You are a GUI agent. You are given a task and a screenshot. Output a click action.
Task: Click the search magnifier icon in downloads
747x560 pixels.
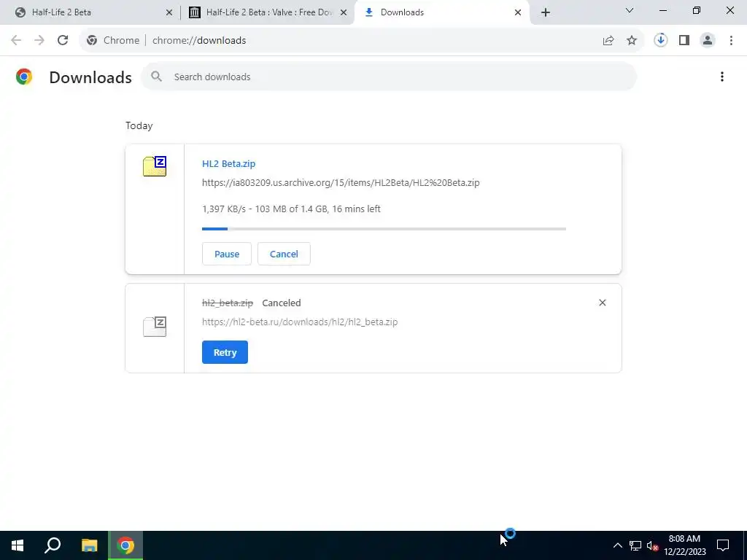pos(156,76)
